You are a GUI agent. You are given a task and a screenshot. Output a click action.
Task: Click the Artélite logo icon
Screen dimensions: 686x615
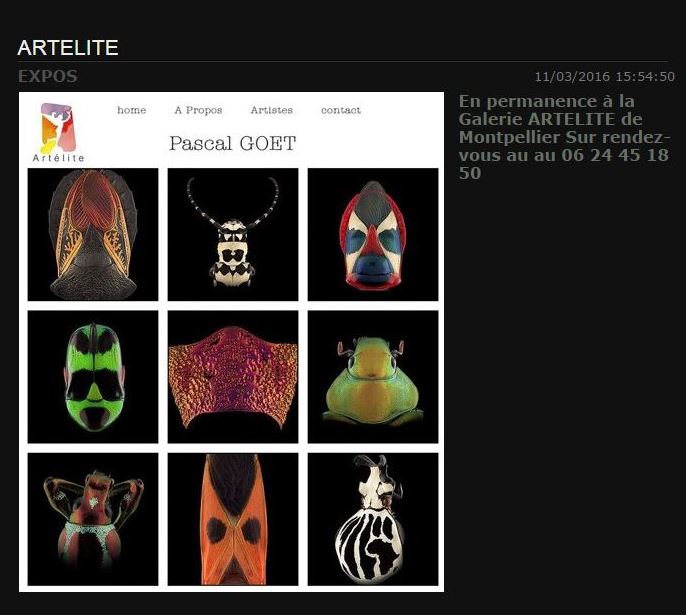coord(59,132)
